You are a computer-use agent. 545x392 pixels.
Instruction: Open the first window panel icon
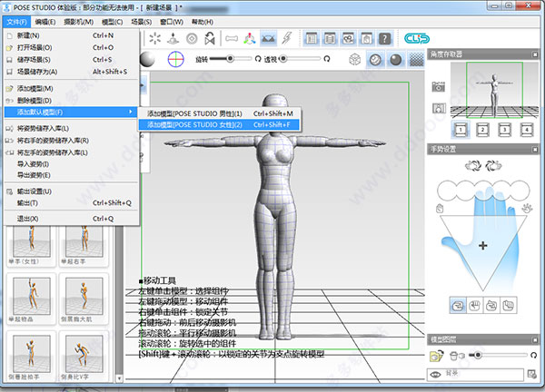pos(312,38)
